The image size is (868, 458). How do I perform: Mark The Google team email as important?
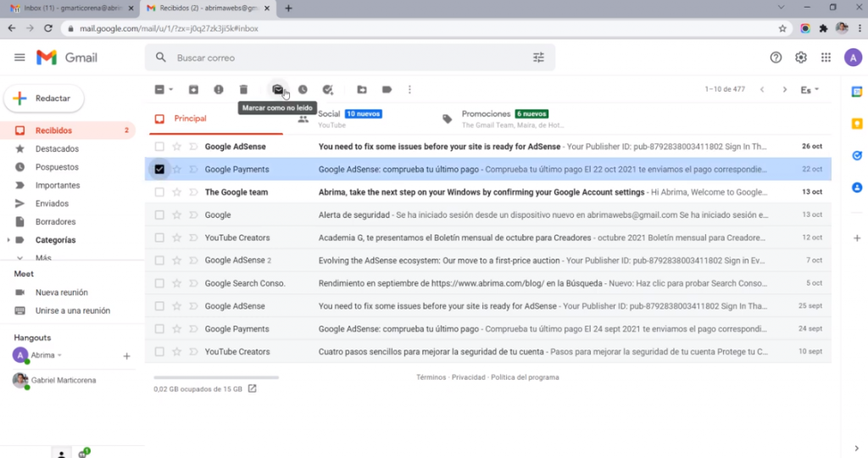point(193,193)
